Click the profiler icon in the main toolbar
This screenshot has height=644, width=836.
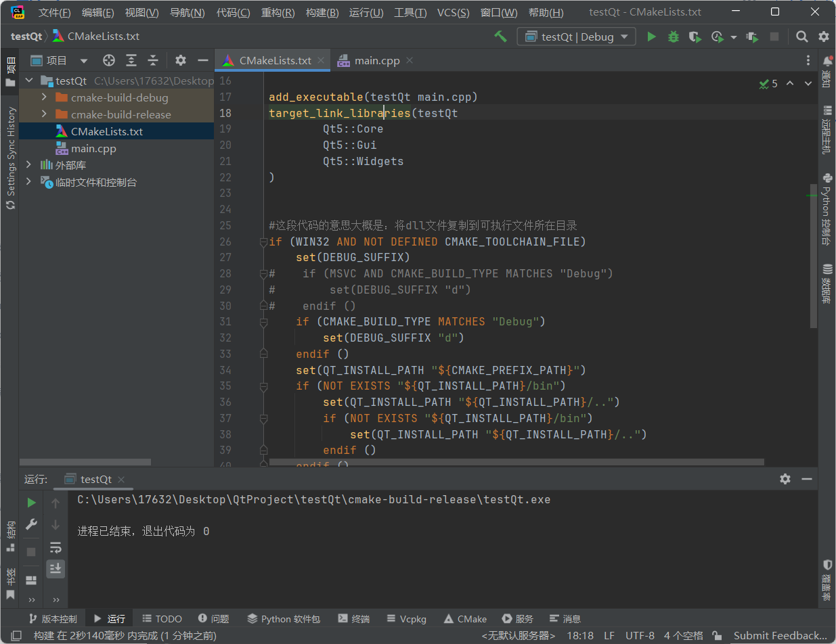[x=718, y=37]
